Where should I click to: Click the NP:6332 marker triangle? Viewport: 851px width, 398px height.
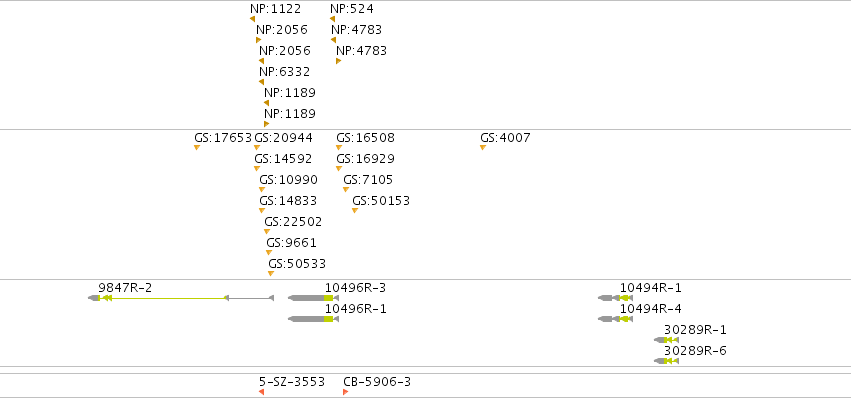point(262,82)
